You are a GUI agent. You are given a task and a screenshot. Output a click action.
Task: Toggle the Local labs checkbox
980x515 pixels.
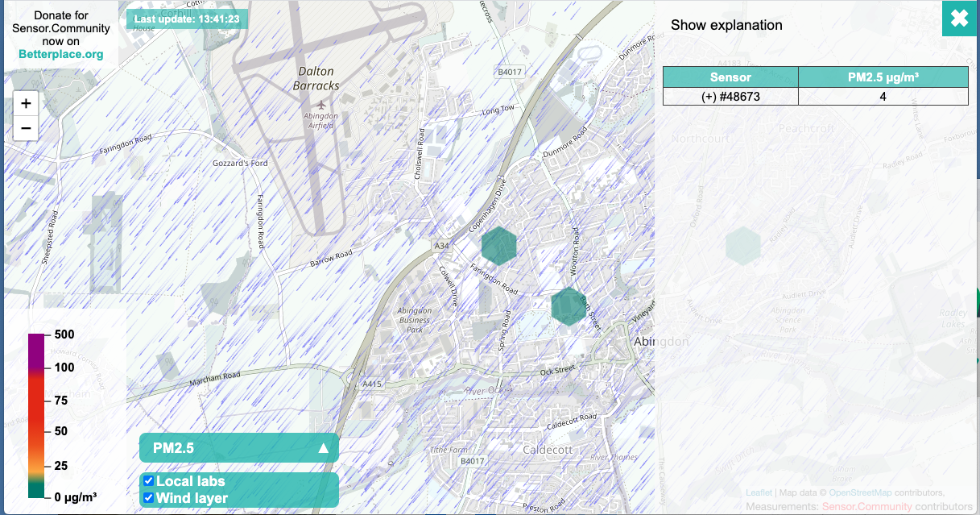tap(148, 481)
